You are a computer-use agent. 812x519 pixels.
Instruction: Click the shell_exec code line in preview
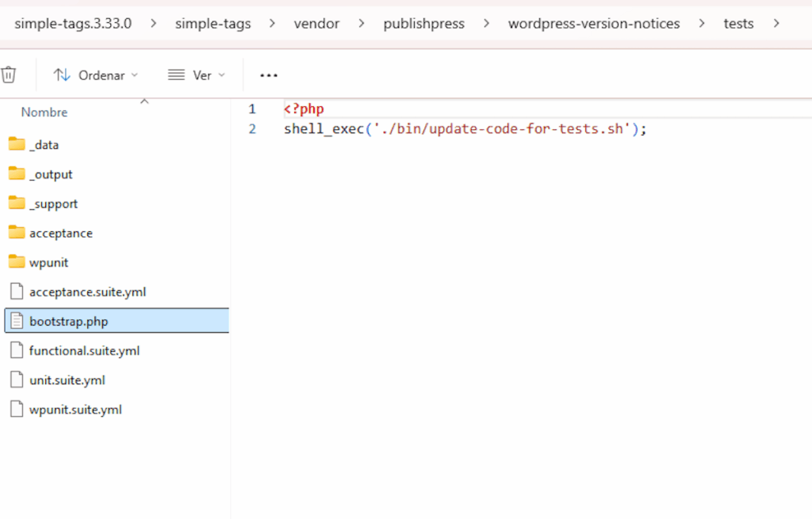[x=465, y=129]
